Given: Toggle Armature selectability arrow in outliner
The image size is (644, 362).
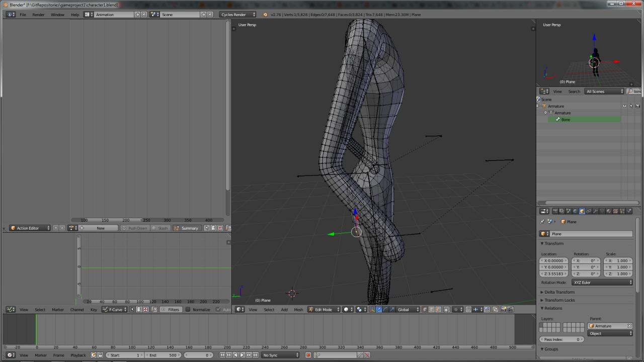Looking at the screenshot, I should pyautogui.click(x=631, y=106).
